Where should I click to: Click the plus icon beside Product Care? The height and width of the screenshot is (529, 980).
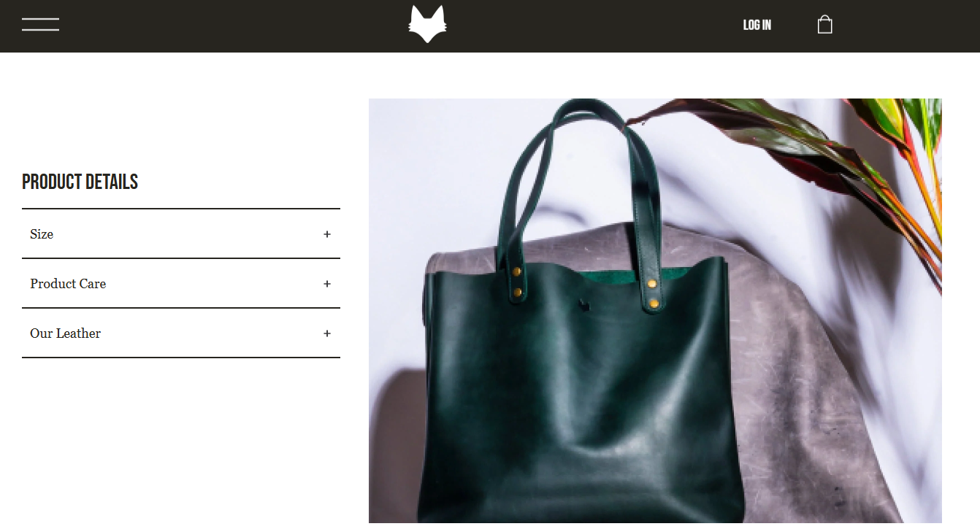(x=327, y=284)
